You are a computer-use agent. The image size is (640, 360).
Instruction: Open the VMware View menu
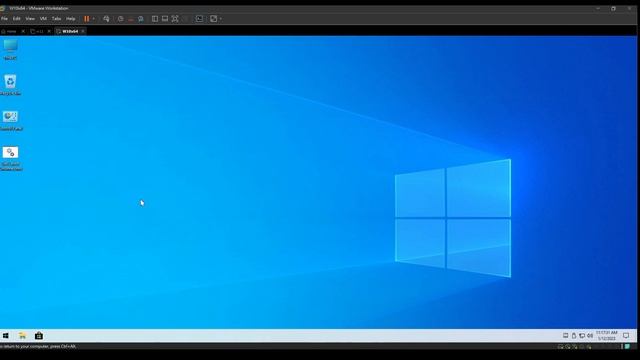[x=30, y=19]
